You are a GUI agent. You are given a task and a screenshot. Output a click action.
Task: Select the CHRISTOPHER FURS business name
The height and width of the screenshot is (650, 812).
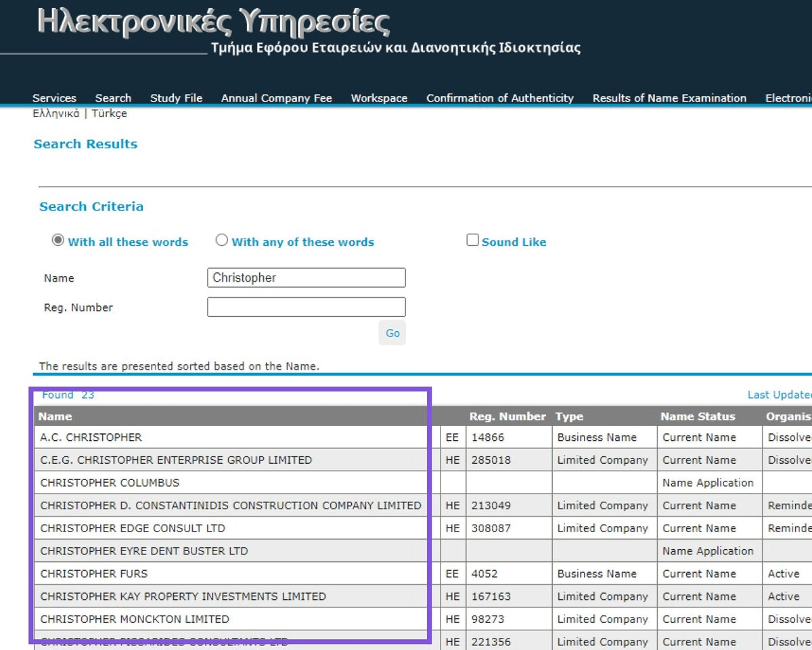94,573
